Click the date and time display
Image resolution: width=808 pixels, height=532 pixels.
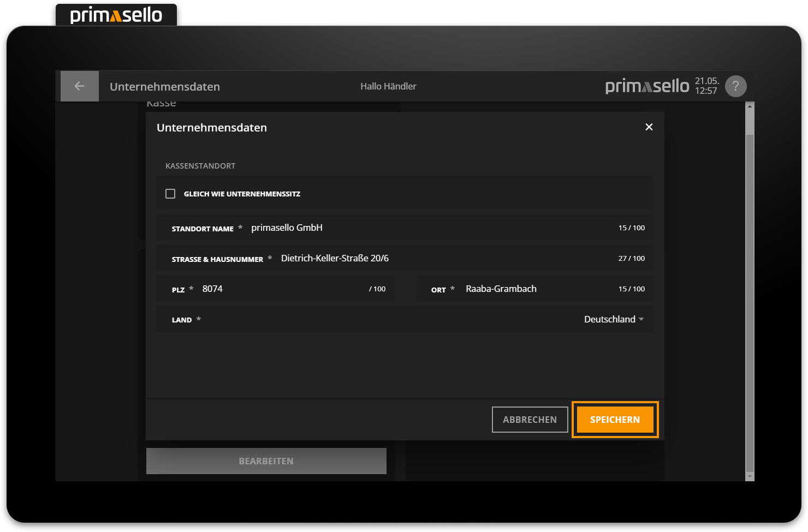click(706, 86)
